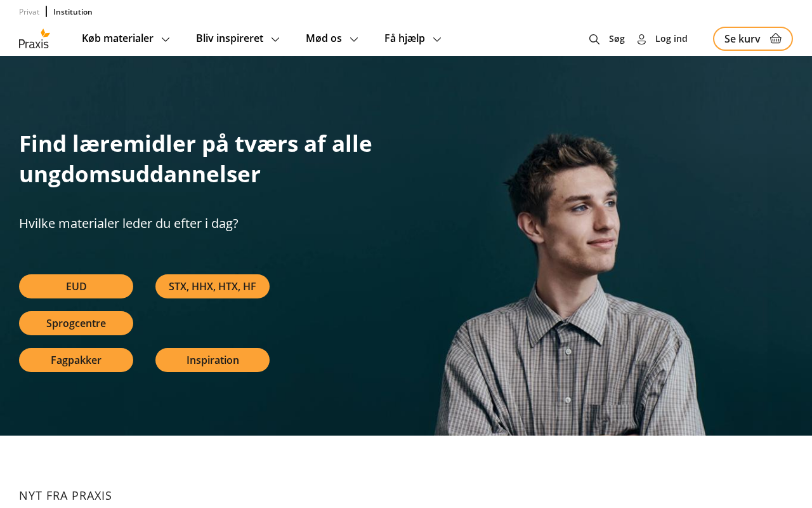The height and width of the screenshot is (508, 812).
Task: Expand the Få hjælp chevron
Action: pyautogui.click(x=437, y=39)
